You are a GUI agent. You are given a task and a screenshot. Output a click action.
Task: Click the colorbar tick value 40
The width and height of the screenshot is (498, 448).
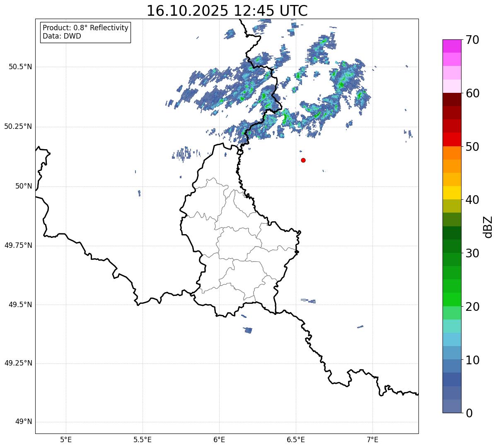click(472, 200)
